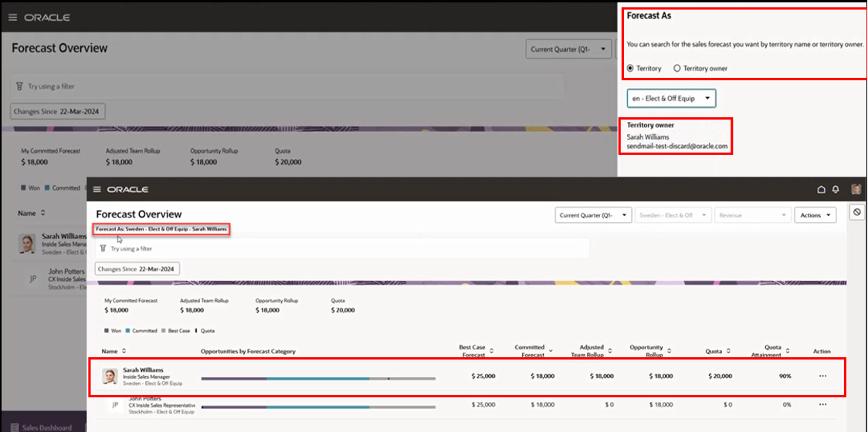Click Sarah Williams forecast category progress bar

coord(318,378)
